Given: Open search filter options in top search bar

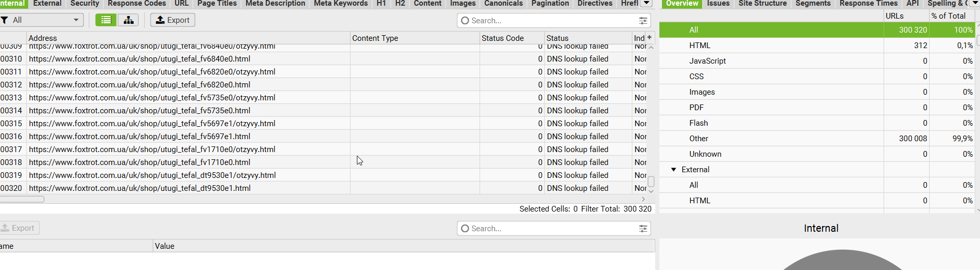Looking at the screenshot, I should pyautogui.click(x=643, y=21).
